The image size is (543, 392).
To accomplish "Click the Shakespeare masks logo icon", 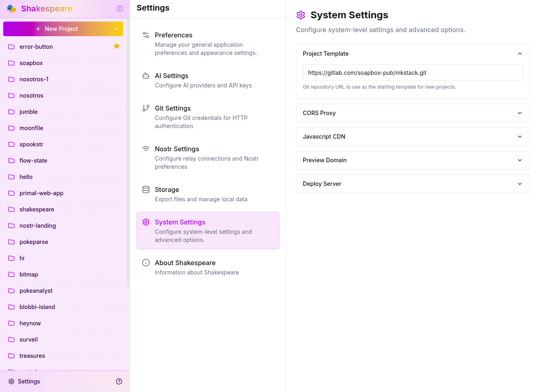I will (11, 9).
